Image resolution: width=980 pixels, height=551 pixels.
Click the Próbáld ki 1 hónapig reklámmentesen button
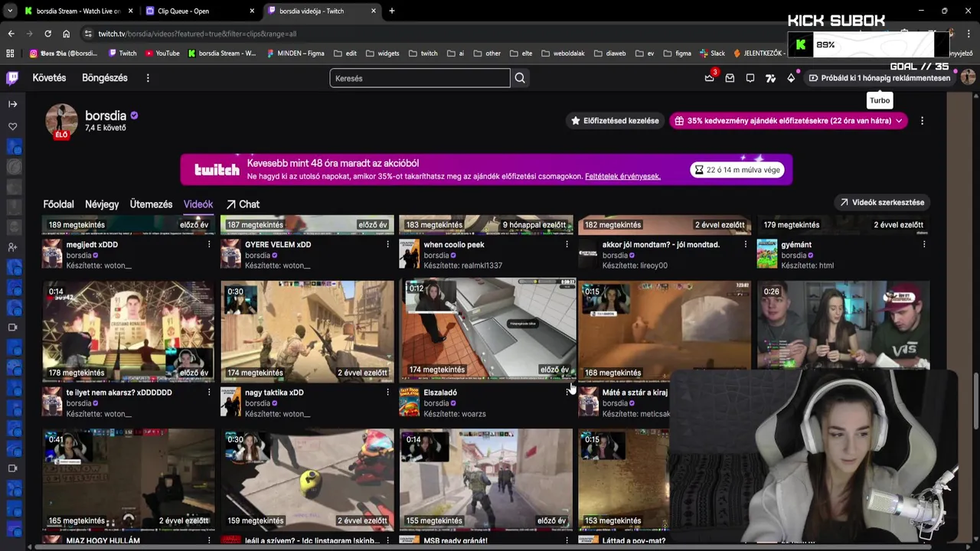879,78
